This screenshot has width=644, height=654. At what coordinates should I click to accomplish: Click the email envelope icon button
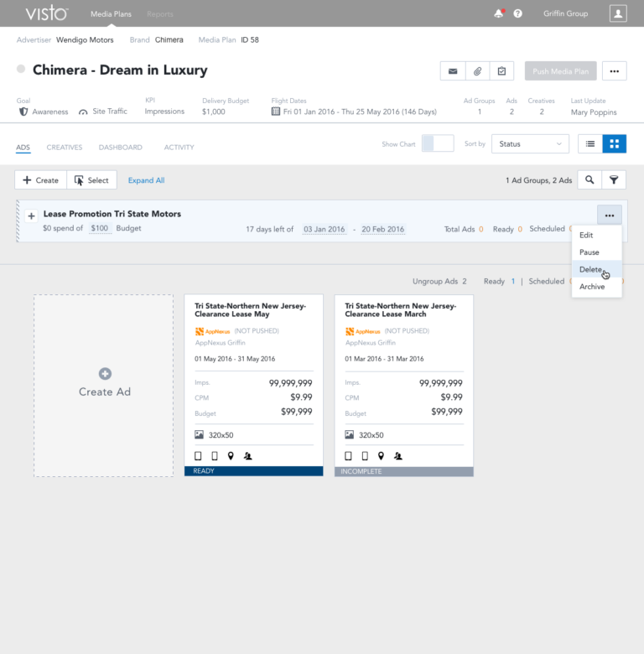click(453, 71)
